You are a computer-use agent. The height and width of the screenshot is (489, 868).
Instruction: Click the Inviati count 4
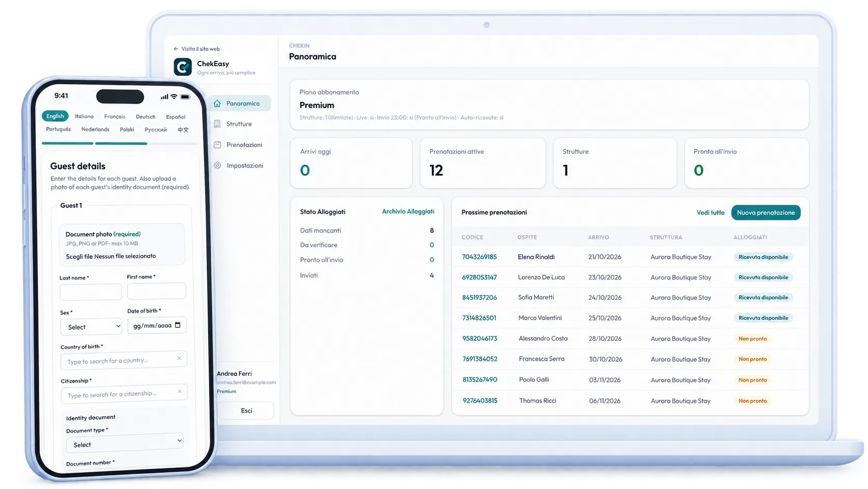pyautogui.click(x=431, y=275)
